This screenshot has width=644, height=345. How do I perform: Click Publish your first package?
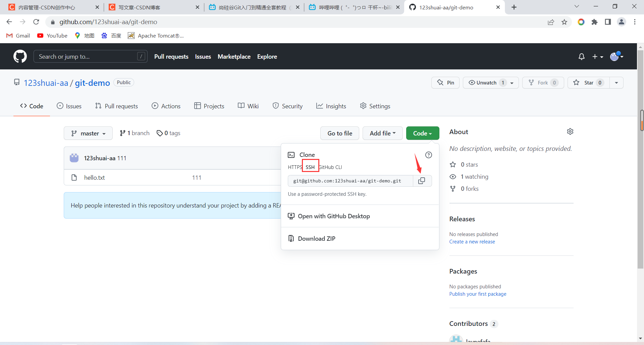tap(478, 294)
